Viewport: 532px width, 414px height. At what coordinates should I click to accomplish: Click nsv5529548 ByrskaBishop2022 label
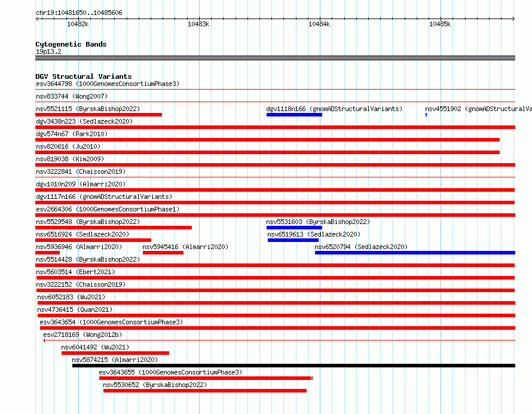point(88,222)
